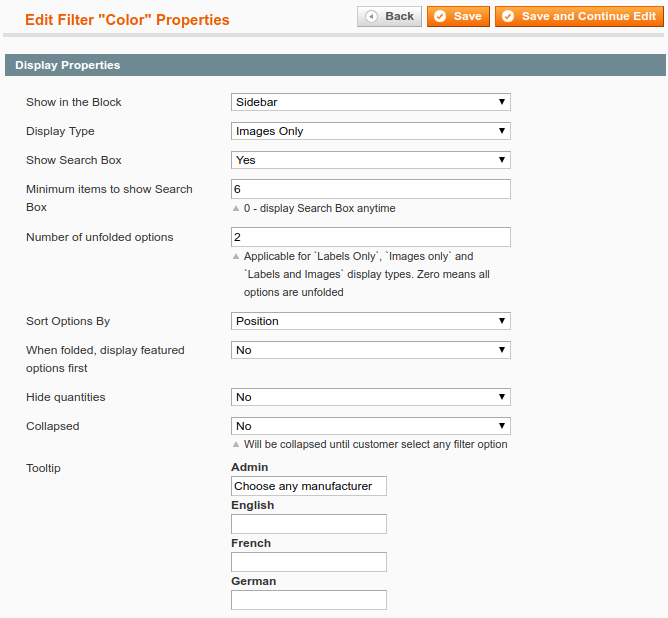668x618 pixels.
Task: Click the back arrow icon on Back button
Action: [x=372, y=17]
